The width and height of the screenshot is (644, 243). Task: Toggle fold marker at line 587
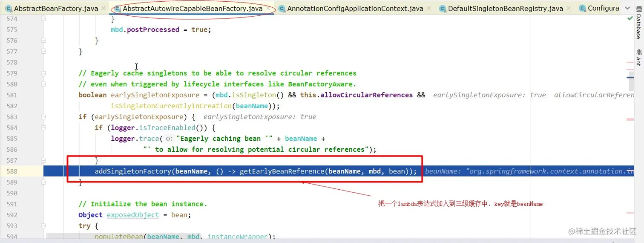43,160
